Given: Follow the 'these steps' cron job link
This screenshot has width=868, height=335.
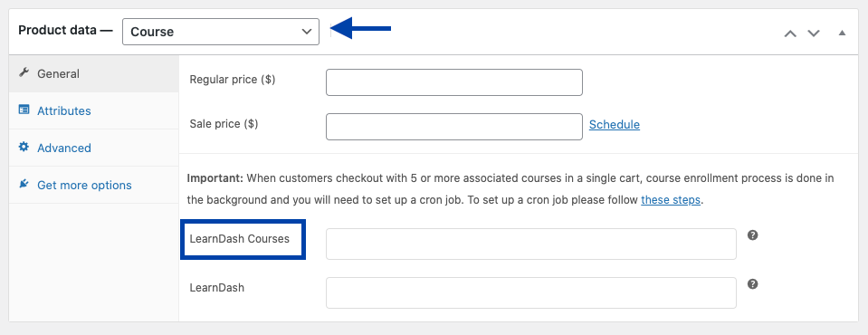Looking at the screenshot, I should point(671,200).
